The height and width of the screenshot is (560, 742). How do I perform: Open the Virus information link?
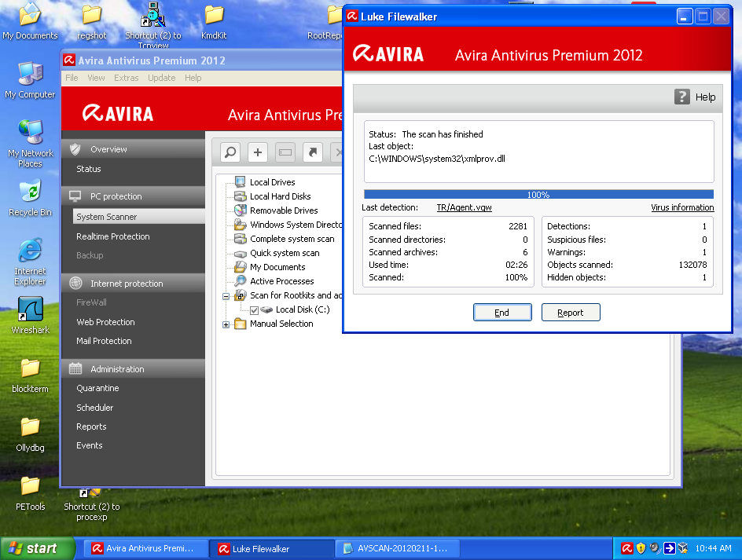click(682, 207)
